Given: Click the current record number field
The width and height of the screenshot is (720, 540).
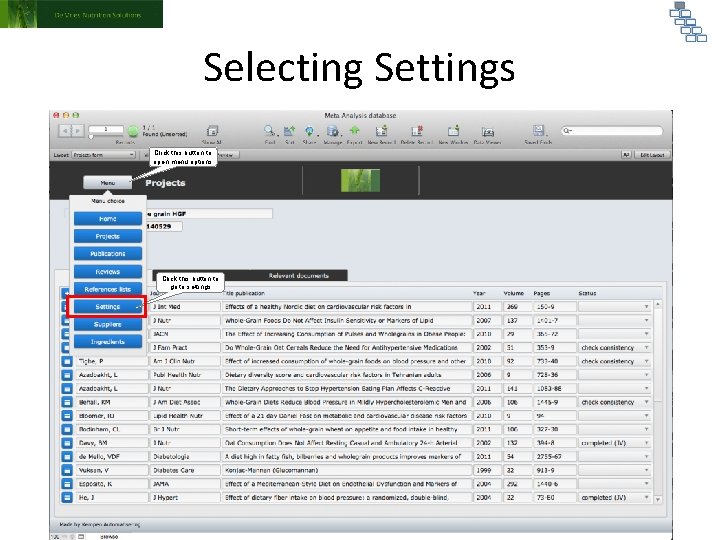Looking at the screenshot, I should coord(106,129).
